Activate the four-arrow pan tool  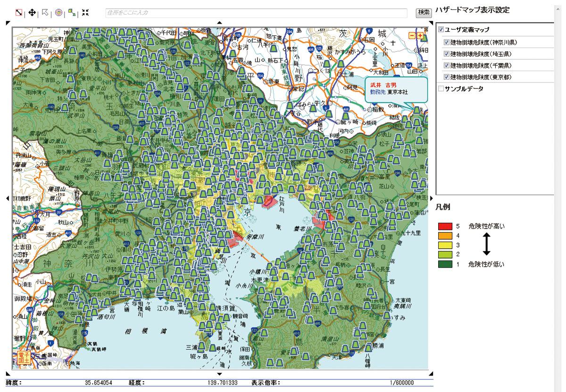tap(33, 13)
